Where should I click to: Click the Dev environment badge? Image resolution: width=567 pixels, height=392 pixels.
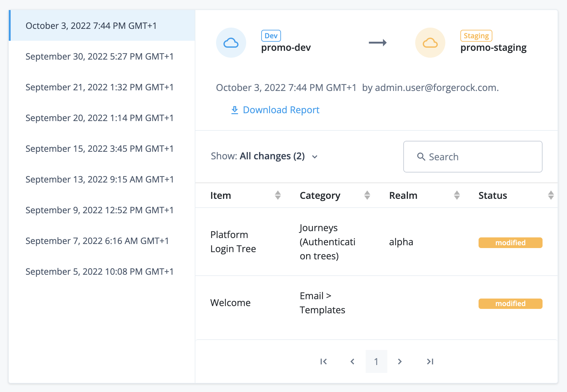(271, 35)
